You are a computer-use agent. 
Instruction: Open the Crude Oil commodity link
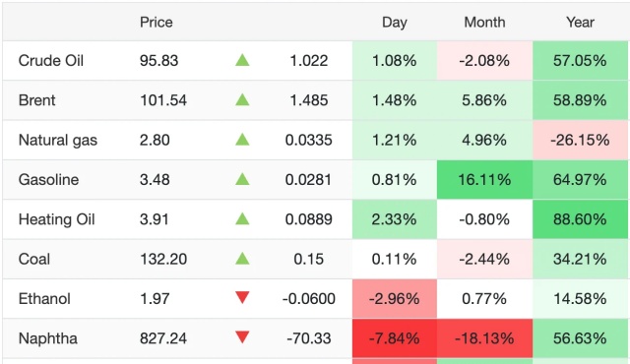[x=51, y=61]
